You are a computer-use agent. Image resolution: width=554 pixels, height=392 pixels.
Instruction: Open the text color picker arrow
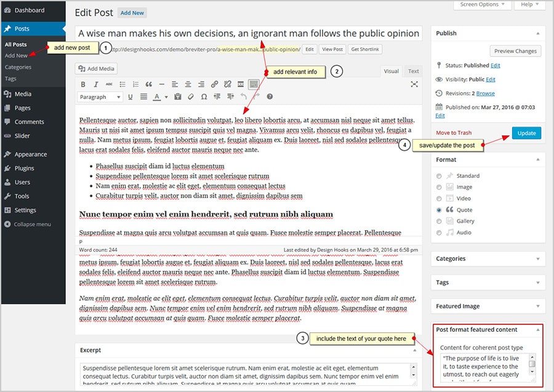[166, 97]
